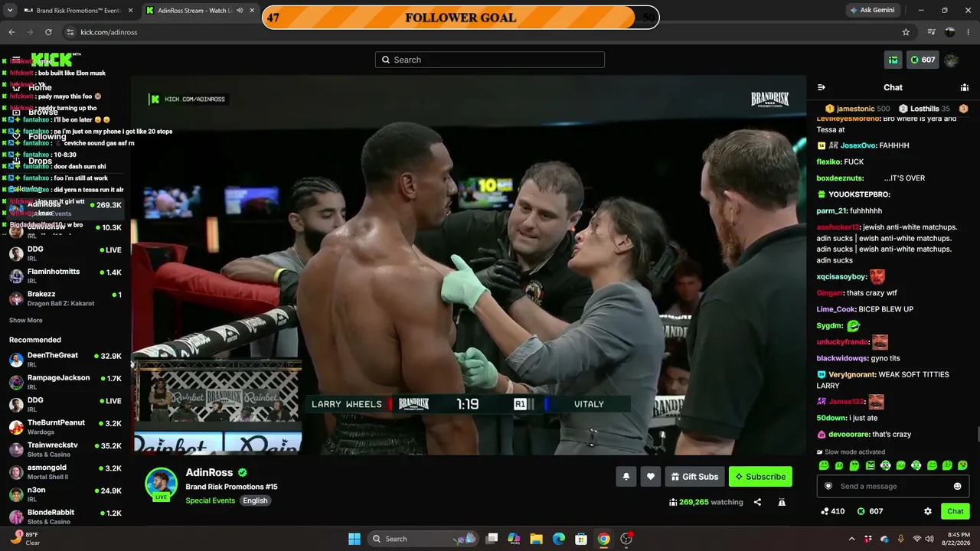Open the Windows Start menu
This screenshot has width=980, height=551.
[x=354, y=539]
